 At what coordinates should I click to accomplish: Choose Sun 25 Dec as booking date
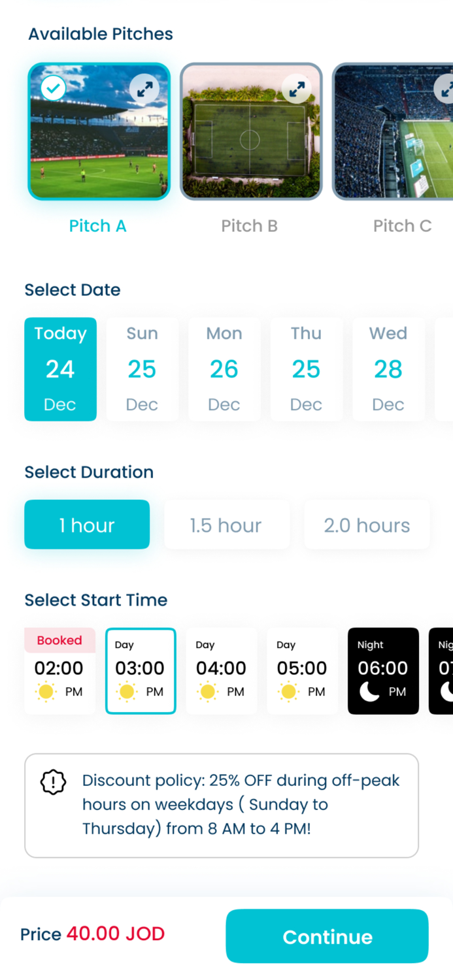[x=142, y=369]
